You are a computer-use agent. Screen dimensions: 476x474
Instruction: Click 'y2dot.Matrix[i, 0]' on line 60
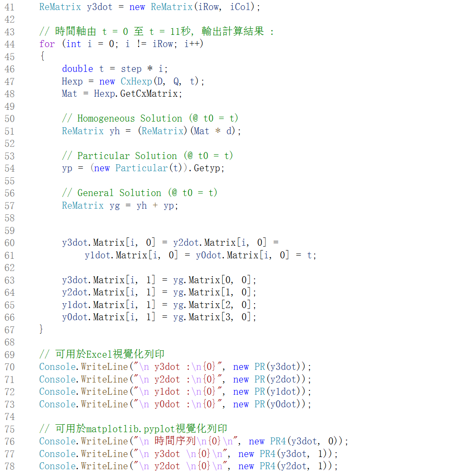220,243
